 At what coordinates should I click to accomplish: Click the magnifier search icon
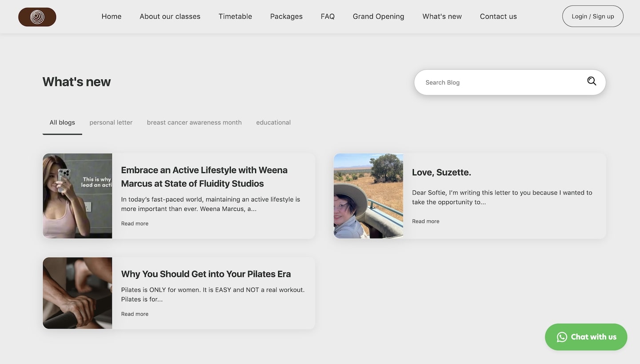click(x=592, y=81)
